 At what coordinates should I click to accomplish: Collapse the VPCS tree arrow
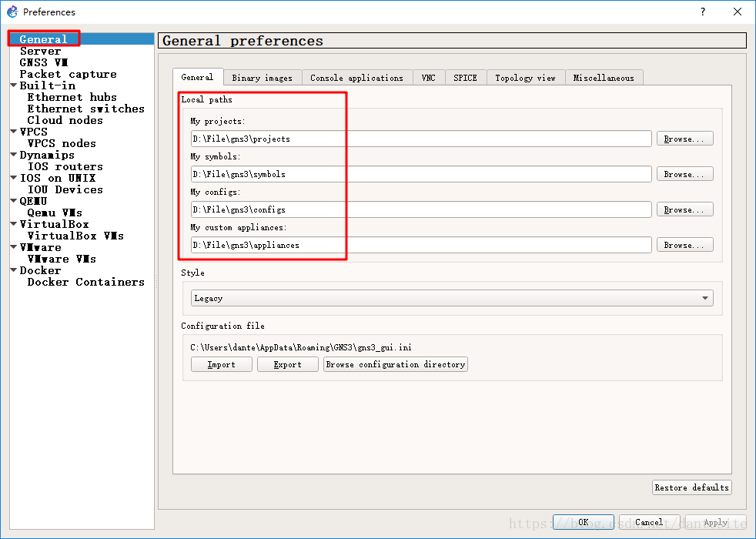(x=14, y=132)
